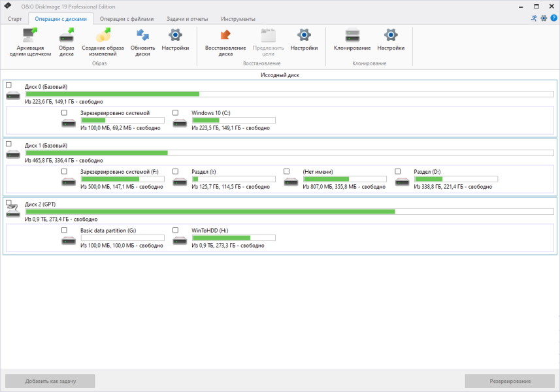Open the Операции с файлами tab
The height and width of the screenshot is (392, 560).
[x=127, y=19]
